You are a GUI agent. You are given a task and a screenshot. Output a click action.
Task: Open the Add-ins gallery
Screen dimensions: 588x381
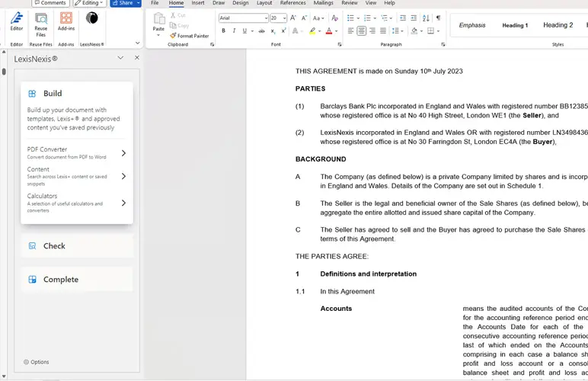(x=66, y=21)
